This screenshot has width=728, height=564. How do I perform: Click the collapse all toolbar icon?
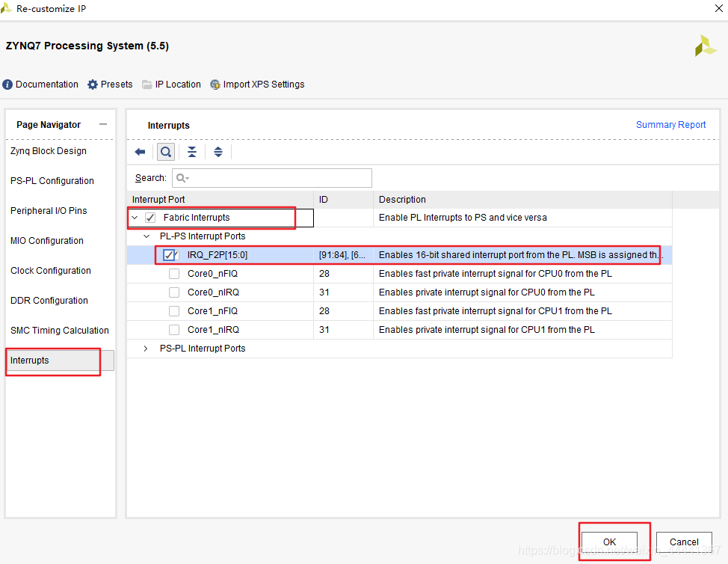point(192,152)
